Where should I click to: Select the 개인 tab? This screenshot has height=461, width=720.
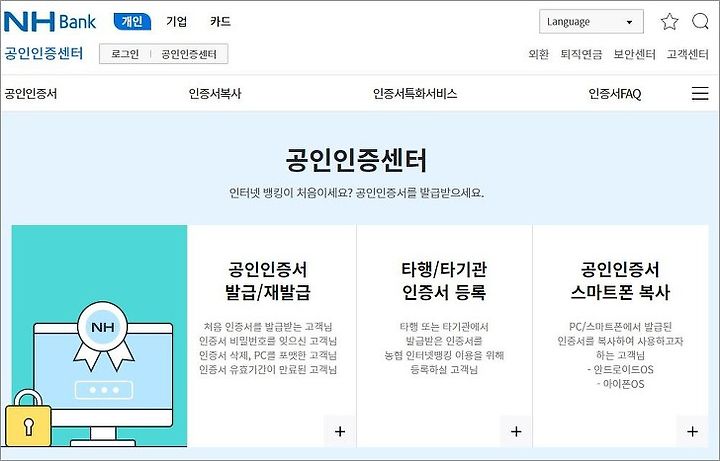(132, 21)
